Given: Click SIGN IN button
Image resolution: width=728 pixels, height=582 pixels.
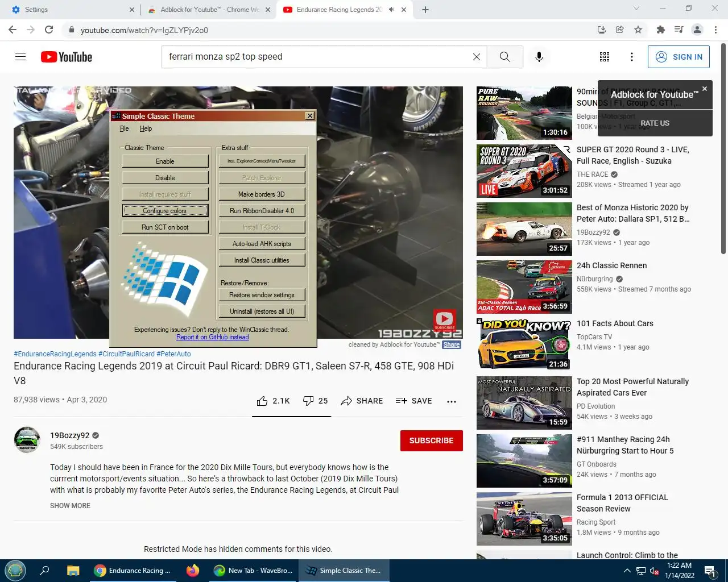Looking at the screenshot, I should [x=679, y=57].
